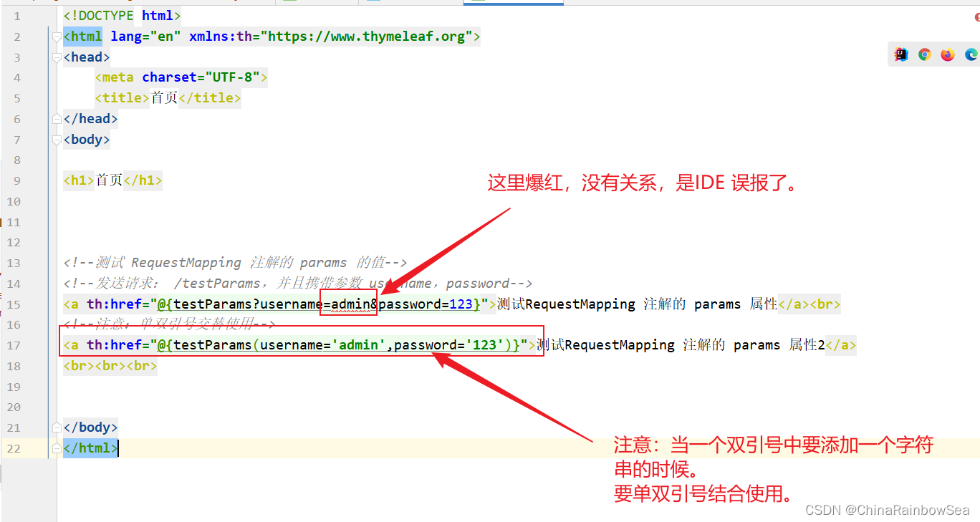The image size is (980, 522).
Task: Click line number 22 in gutter
Action: pyautogui.click(x=14, y=448)
